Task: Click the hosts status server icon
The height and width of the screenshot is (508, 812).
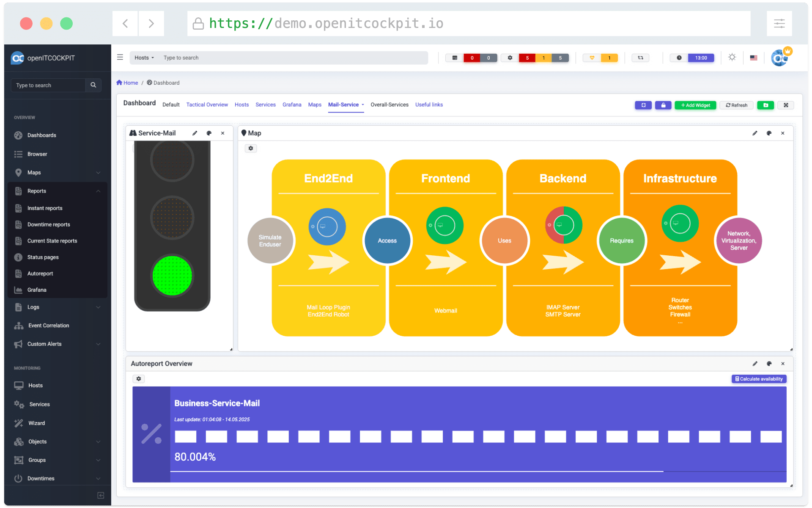Action: point(455,58)
